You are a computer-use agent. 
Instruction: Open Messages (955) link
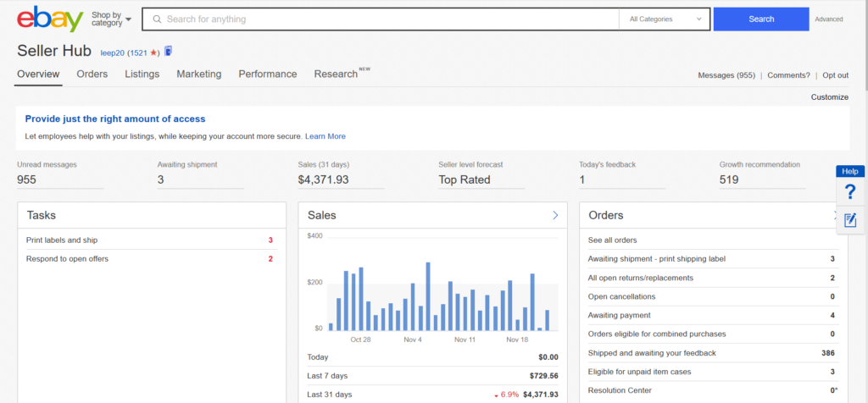tap(726, 75)
